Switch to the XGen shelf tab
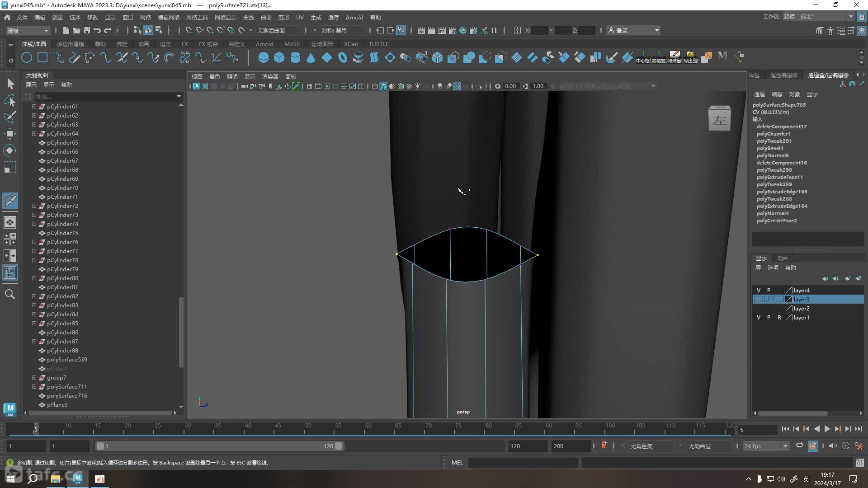The width and height of the screenshot is (868, 488). (351, 44)
